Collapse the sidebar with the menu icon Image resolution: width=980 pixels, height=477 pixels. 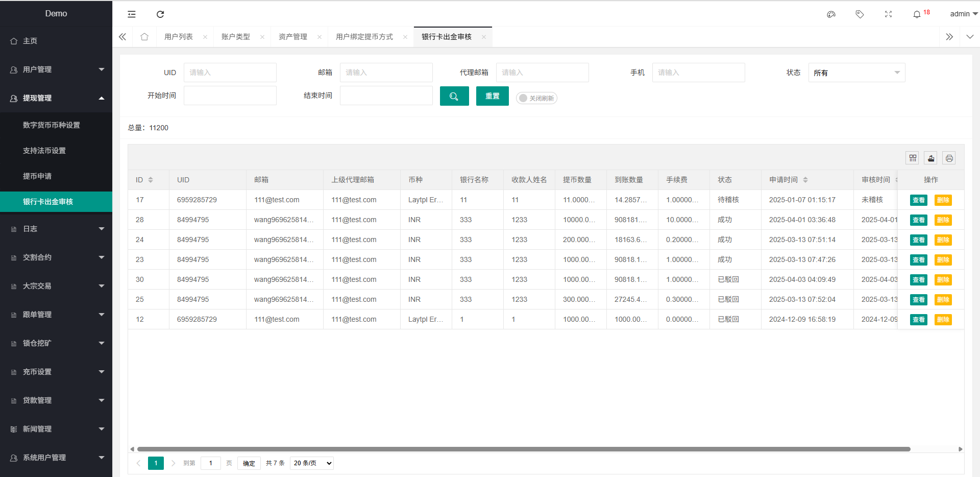(x=132, y=14)
